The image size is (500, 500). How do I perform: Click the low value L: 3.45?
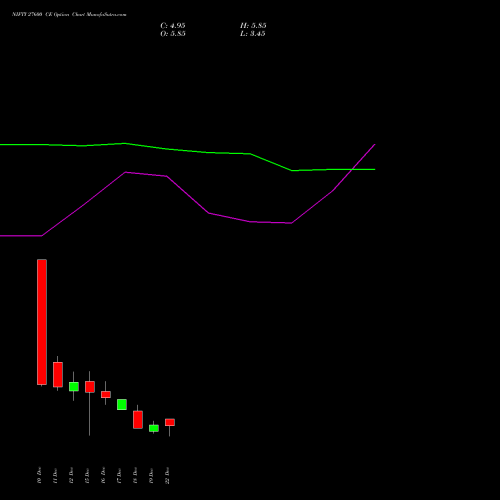click(253, 34)
